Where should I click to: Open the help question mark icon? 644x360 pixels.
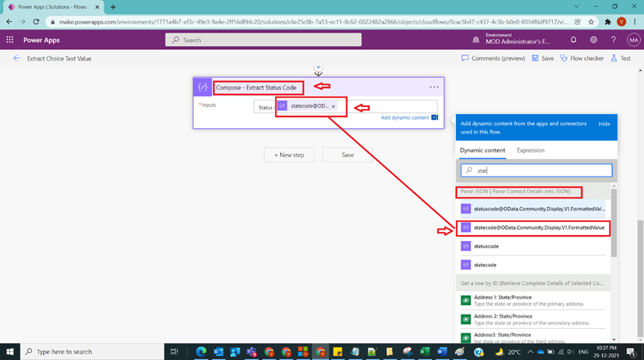613,40
